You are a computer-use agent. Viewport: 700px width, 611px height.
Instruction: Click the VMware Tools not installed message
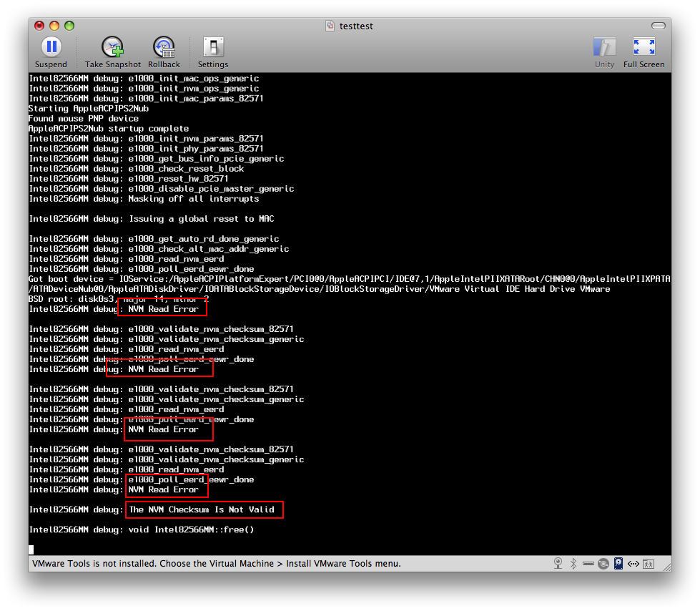coord(217,564)
